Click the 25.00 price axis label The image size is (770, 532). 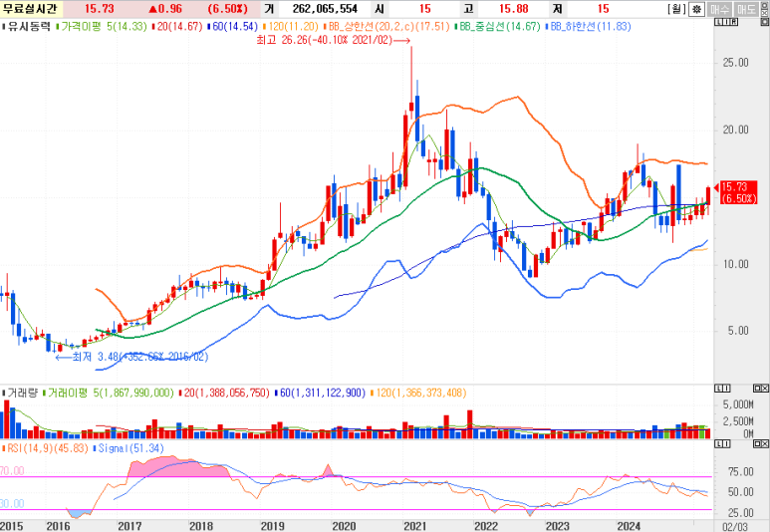[x=735, y=63]
